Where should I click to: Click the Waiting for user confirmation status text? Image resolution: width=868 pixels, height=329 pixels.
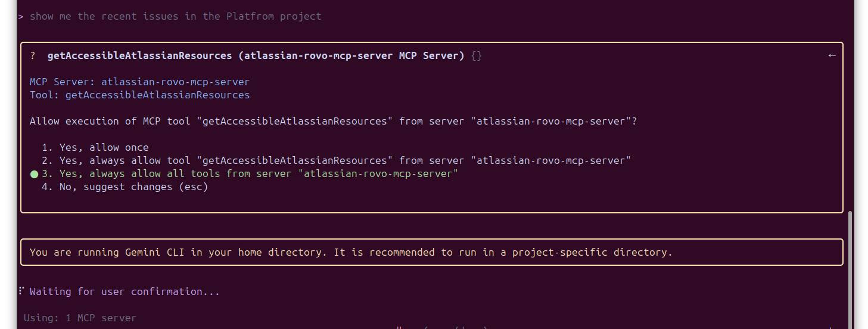[125, 291]
